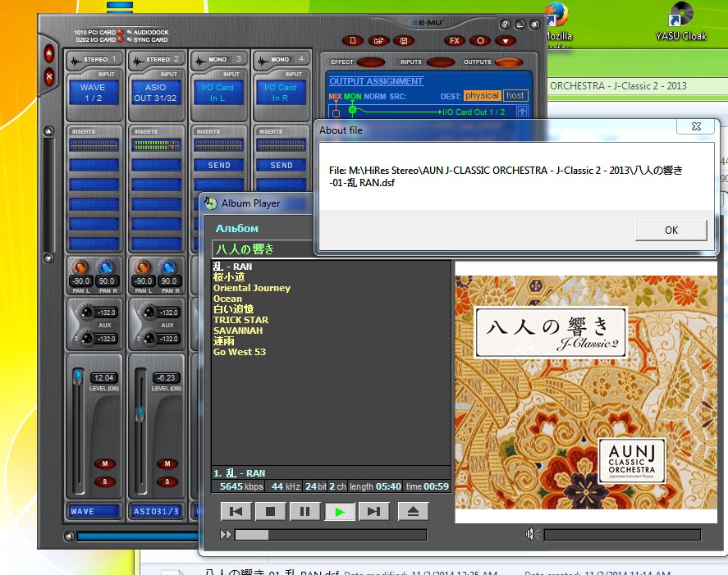The image size is (728, 575).
Task: Click the mixer horizontal scroll-left arrow
Action: coord(69,536)
